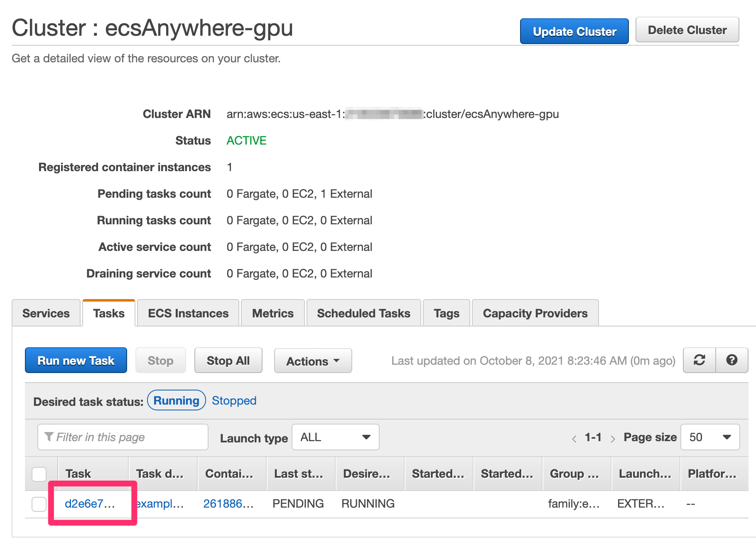Click the Delete Cluster button
Image resolution: width=756 pixels, height=545 pixels.
[x=687, y=30]
